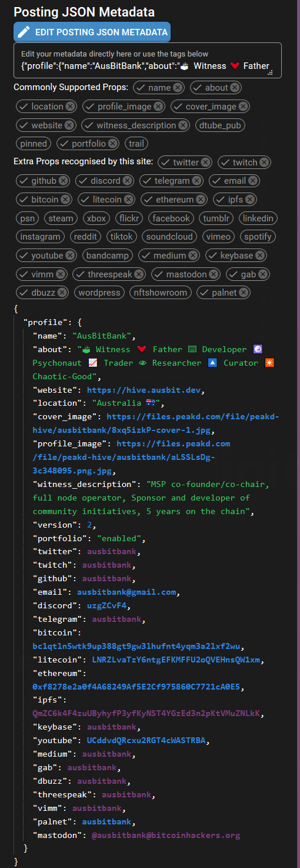
Task: Remove the threespeak tag with its X icon
Action: pyautogui.click(x=139, y=274)
